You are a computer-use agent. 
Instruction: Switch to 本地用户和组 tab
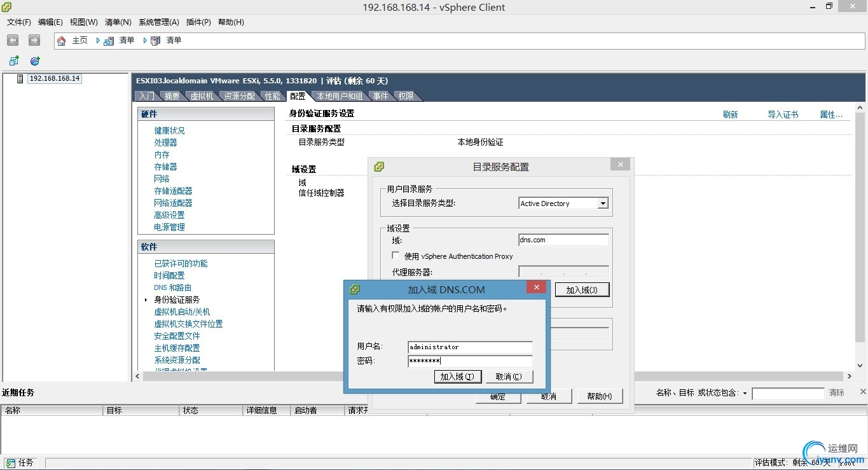(340, 96)
